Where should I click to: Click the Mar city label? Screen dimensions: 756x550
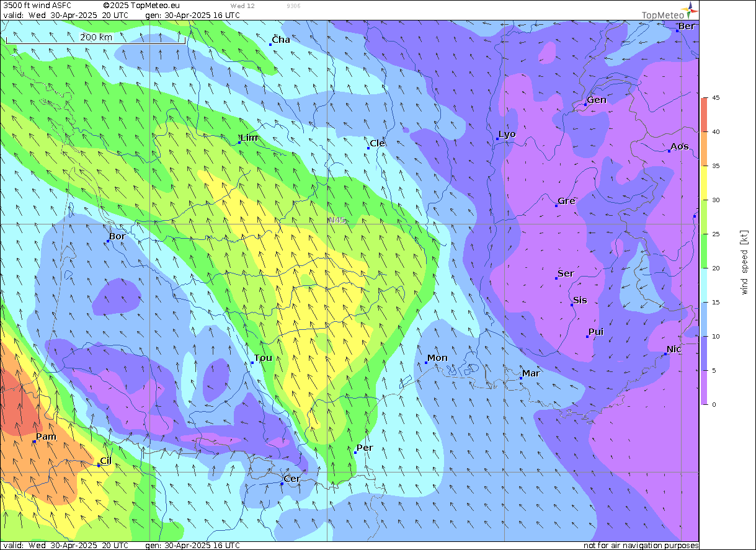531,373
